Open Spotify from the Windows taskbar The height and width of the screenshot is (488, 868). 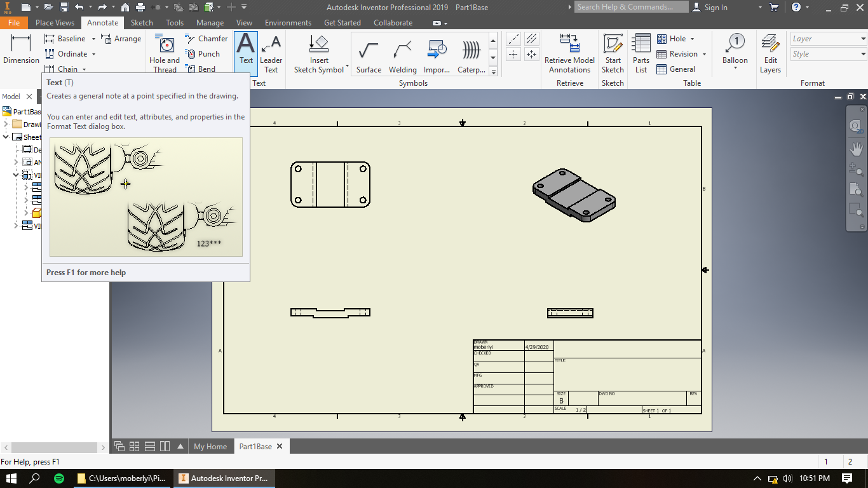[x=59, y=478]
